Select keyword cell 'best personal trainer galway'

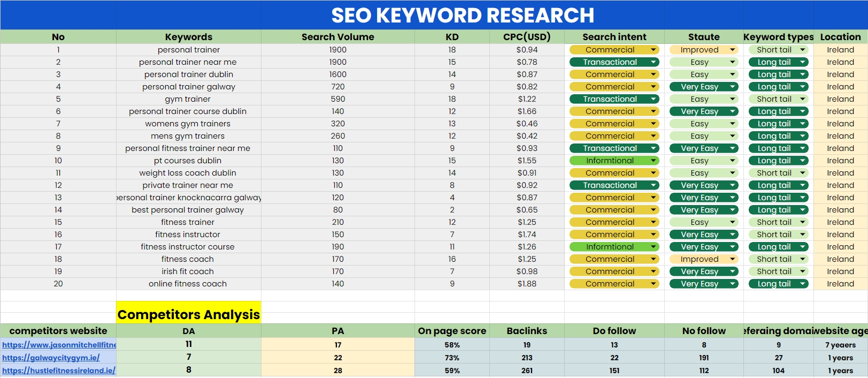pos(188,210)
